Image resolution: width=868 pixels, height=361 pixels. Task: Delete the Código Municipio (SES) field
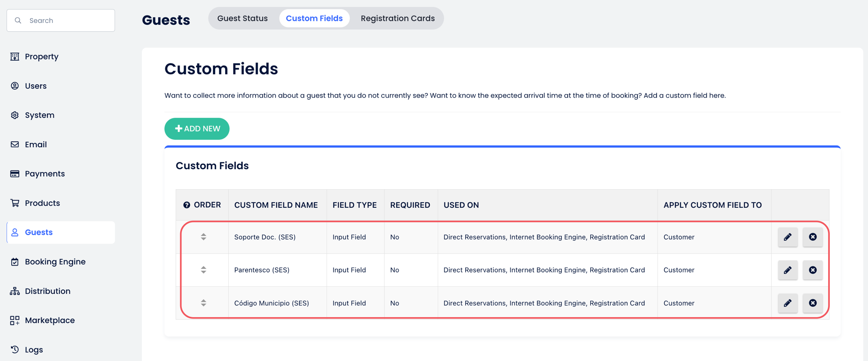[813, 303]
